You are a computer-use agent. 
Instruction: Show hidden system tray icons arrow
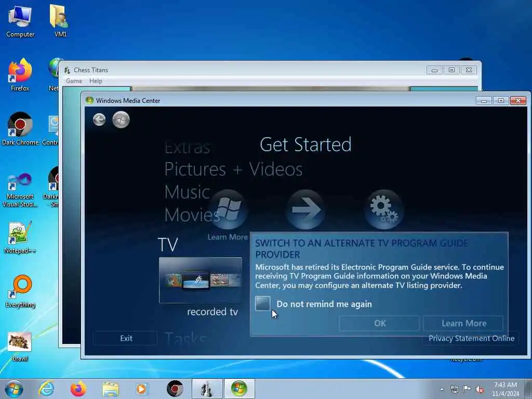(x=442, y=390)
